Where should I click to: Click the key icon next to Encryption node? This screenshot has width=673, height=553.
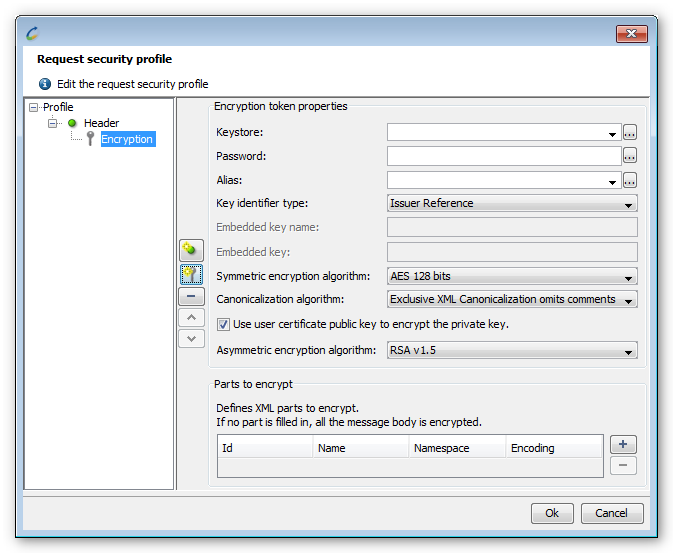point(90,139)
